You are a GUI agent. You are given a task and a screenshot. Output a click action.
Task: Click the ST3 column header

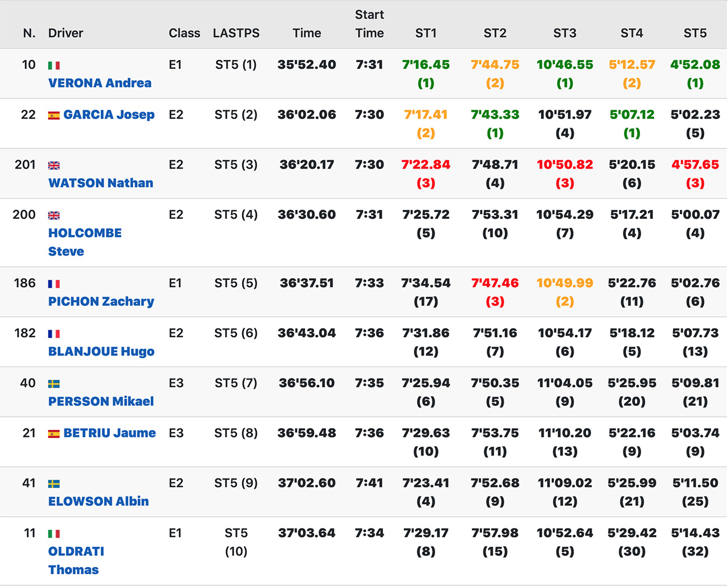pos(564,33)
